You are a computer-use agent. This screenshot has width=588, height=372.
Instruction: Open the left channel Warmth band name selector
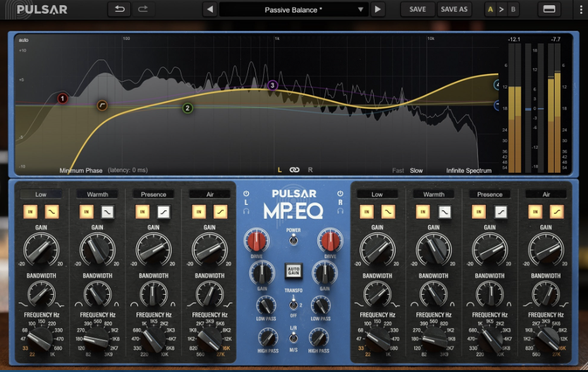tap(97, 195)
